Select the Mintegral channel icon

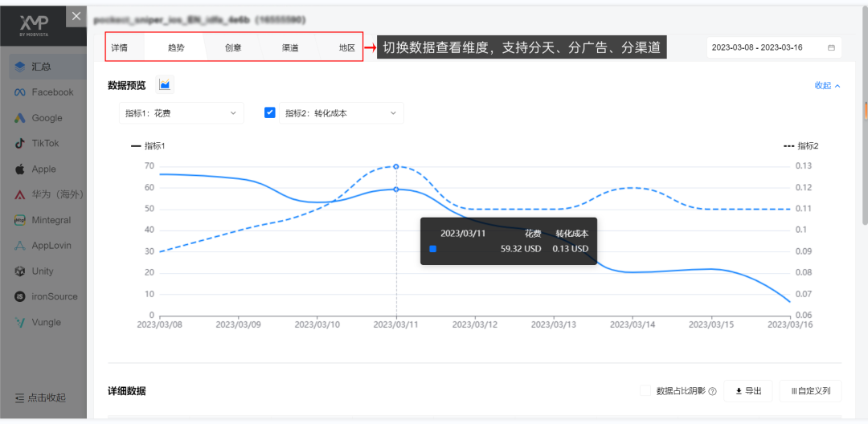(20, 220)
